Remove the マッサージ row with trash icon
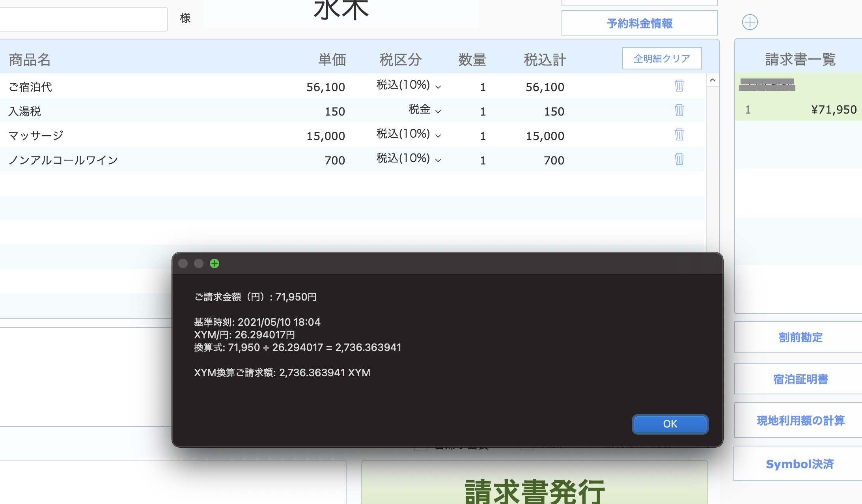The height and width of the screenshot is (504, 862). (679, 134)
